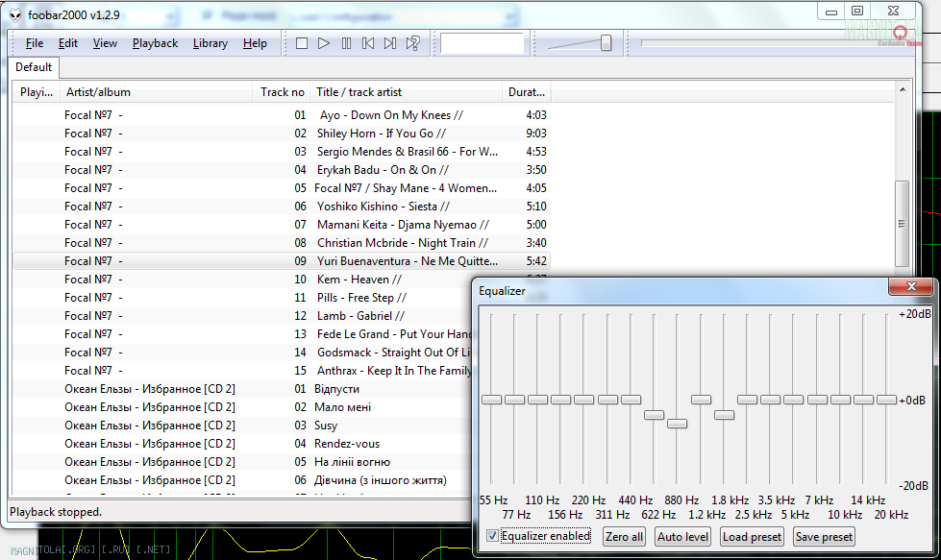Click the foobar2000 alien logo icon
The height and width of the screenshot is (560, 941).
point(15,15)
